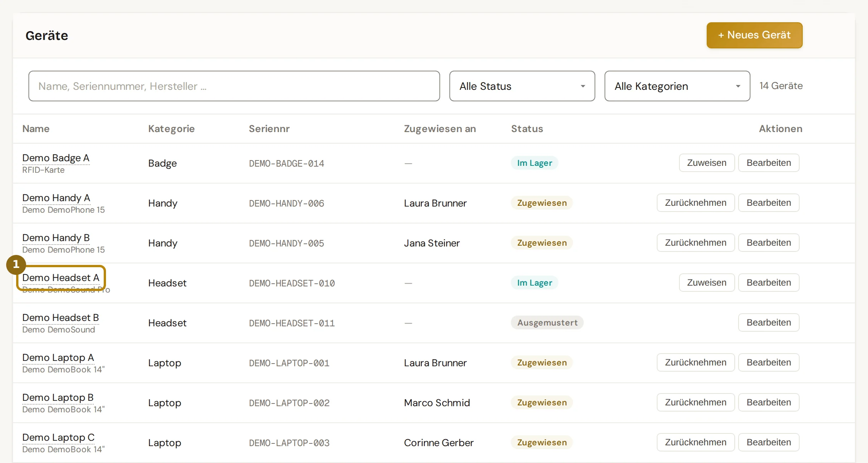Open the Alle Status dropdown
Viewport: 868px width, 463px height.
[x=522, y=86]
